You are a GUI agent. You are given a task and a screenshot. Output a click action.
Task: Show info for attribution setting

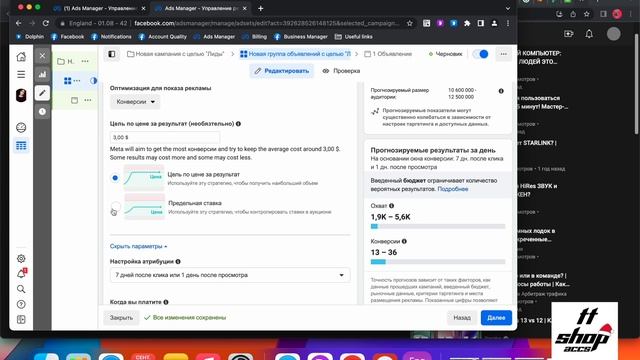click(178, 262)
